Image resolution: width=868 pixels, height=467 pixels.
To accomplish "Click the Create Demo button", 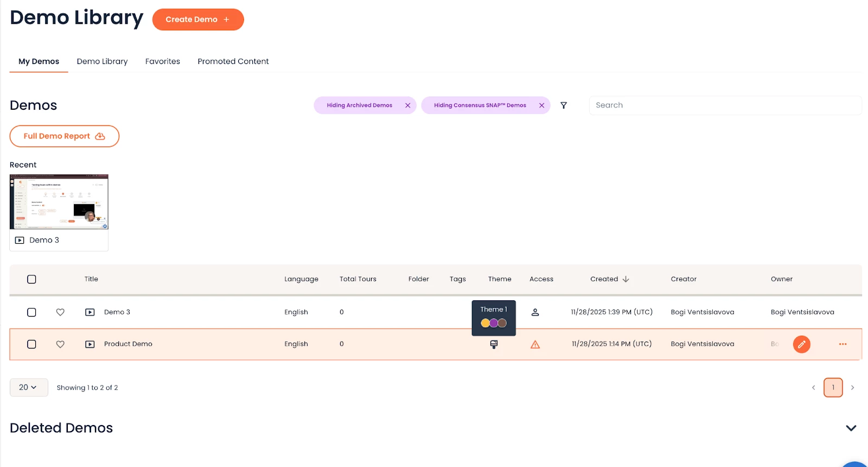I will (x=198, y=20).
